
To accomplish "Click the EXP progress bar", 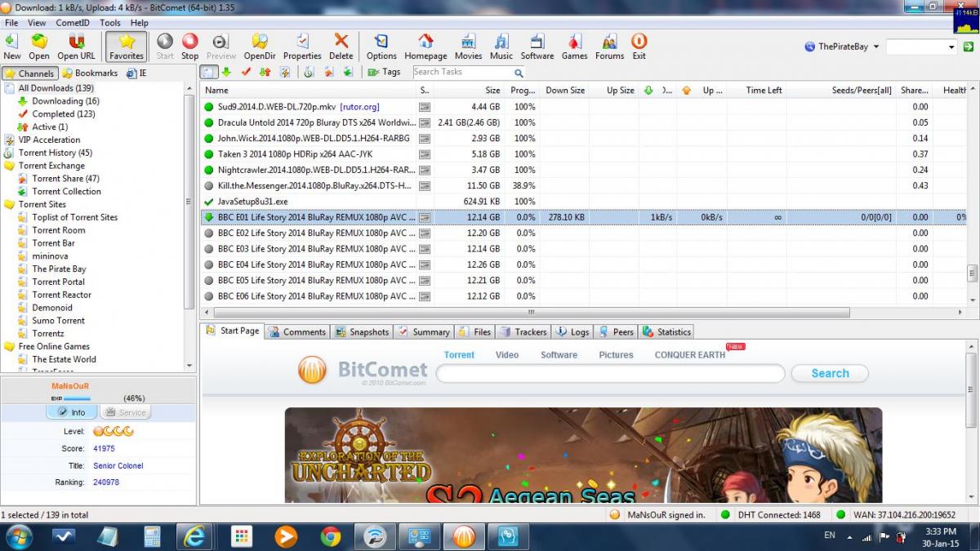I will (x=78, y=398).
